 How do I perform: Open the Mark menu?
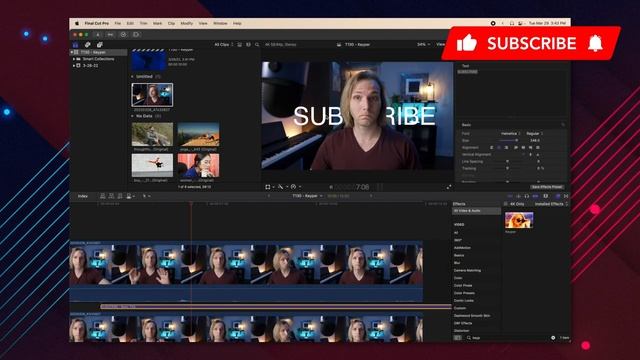click(158, 24)
